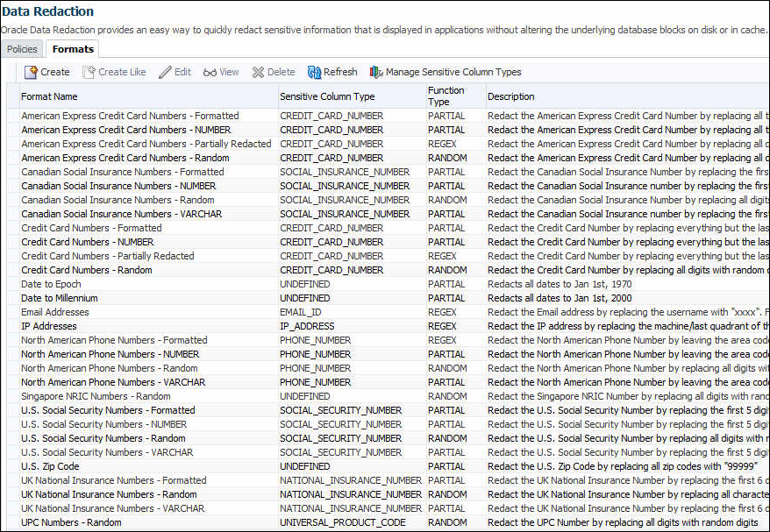Click 'Redacts all dates to Jan 1st, 2000' description
Screen dimensions: 770x532
click(560, 298)
